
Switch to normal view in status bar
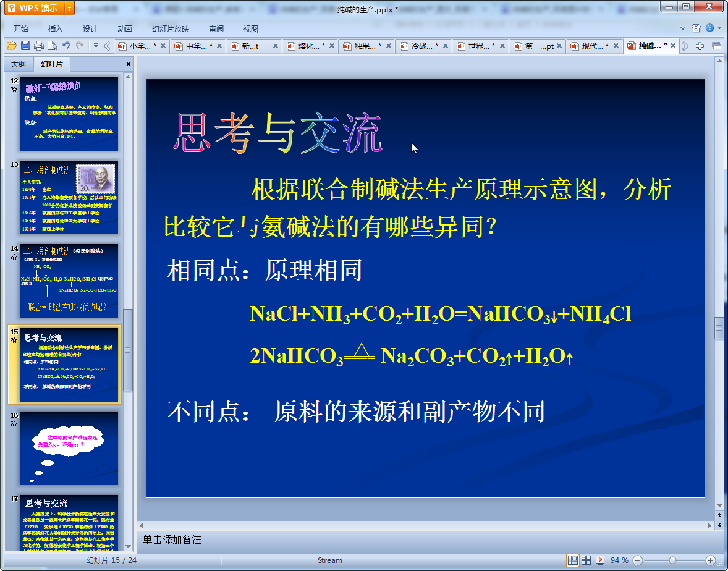tap(573, 560)
